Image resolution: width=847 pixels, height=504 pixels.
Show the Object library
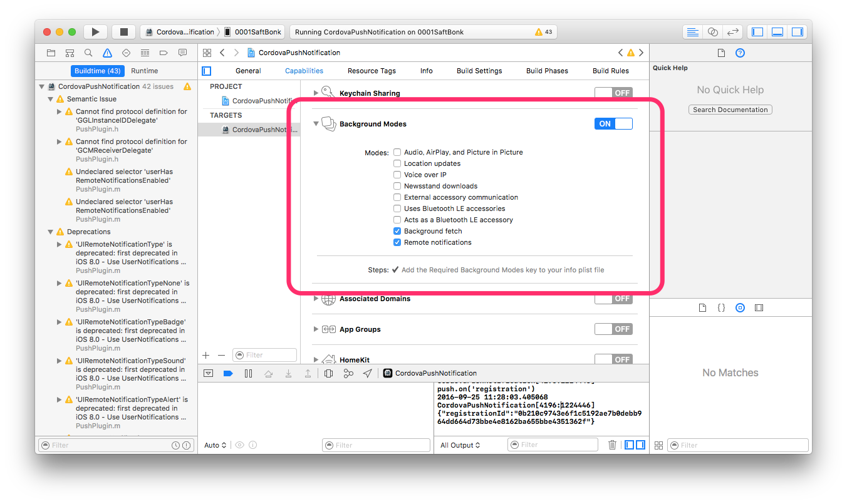click(x=740, y=307)
